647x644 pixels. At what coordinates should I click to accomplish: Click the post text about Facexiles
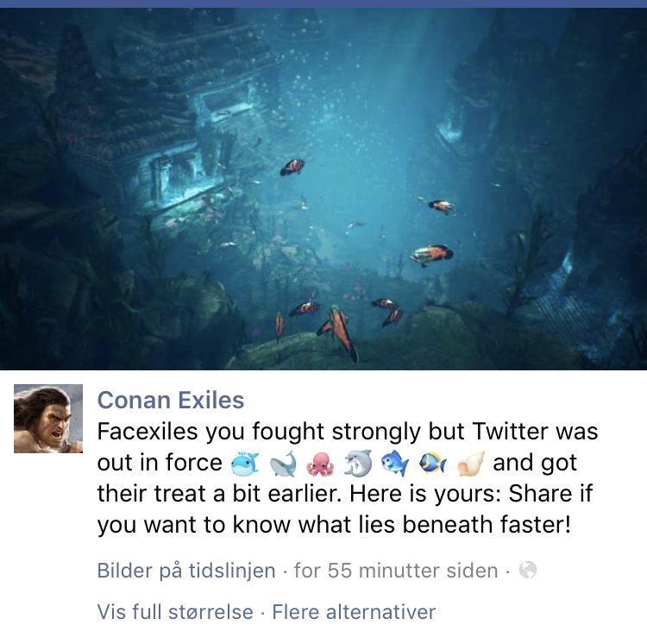348,478
